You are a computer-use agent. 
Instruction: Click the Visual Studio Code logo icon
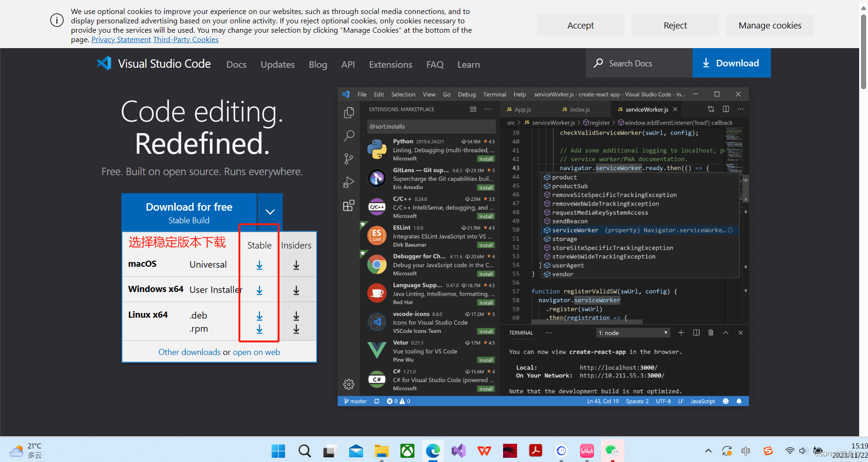click(104, 63)
